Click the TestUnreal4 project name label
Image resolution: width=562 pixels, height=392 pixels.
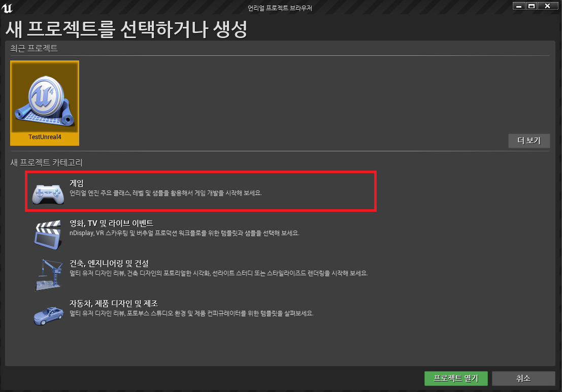tap(45, 138)
